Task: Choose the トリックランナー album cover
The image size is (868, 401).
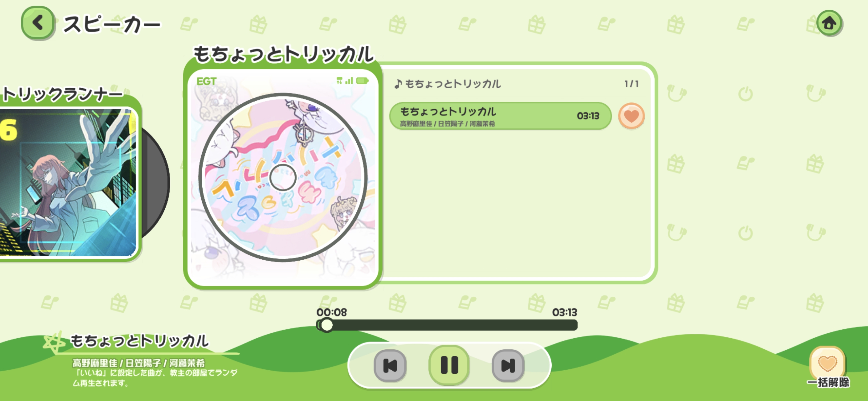Action: (x=68, y=182)
